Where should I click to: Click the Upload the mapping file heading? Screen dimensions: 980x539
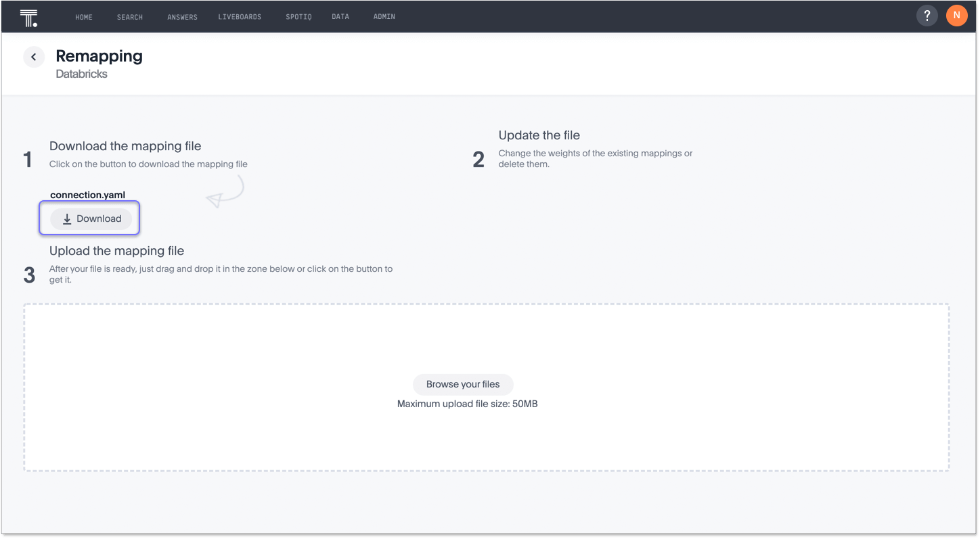116,250
